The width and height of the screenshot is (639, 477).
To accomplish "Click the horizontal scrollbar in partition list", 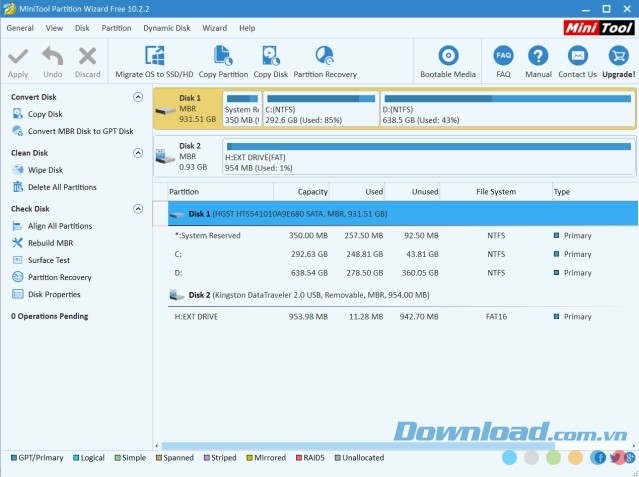I will [x=357, y=446].
